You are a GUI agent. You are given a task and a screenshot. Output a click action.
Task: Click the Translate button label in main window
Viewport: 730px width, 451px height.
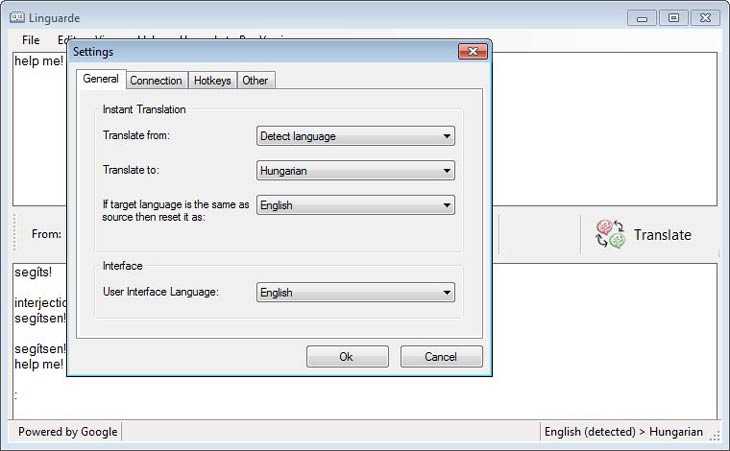click(x=662, y=235)
